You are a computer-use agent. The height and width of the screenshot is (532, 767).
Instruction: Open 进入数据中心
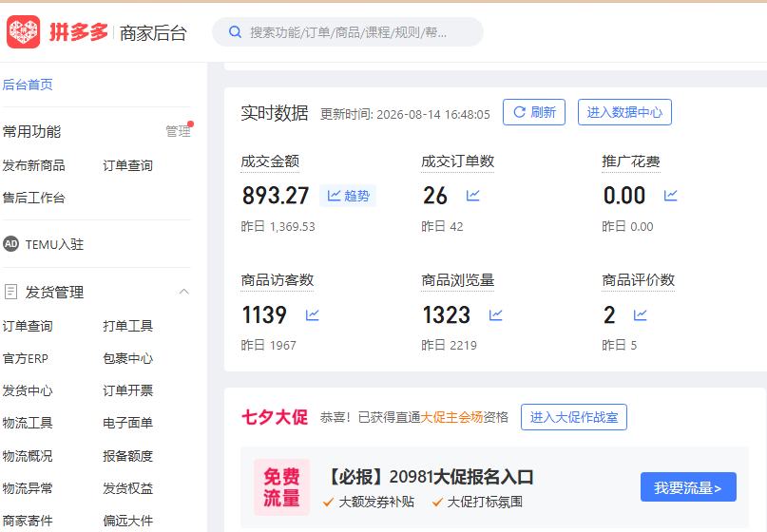(x=624, y=112)
